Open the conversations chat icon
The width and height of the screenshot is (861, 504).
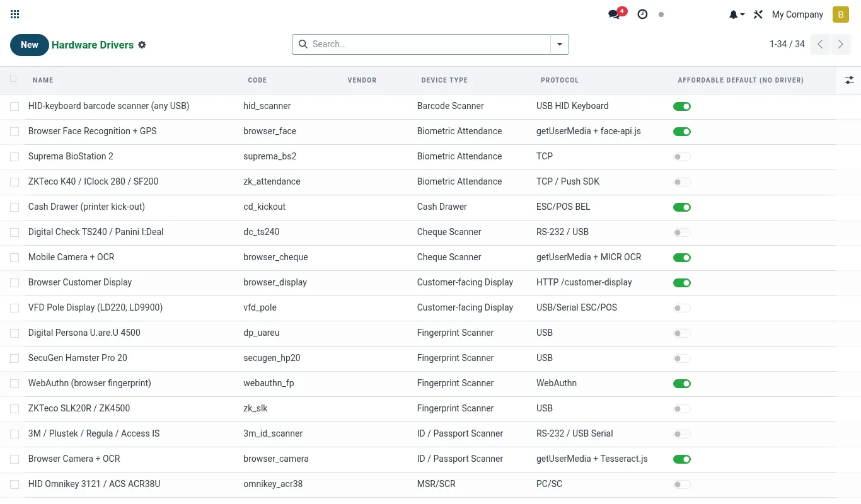coord(614,14)
